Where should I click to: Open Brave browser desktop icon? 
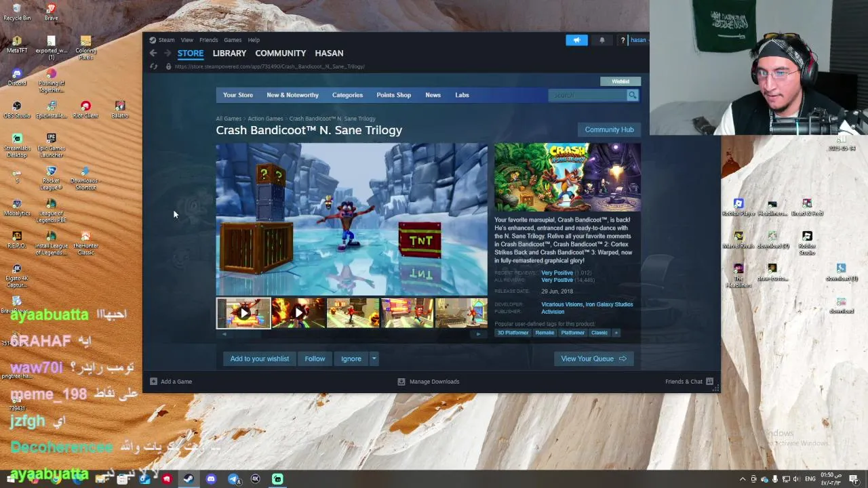tap(52, 12)
